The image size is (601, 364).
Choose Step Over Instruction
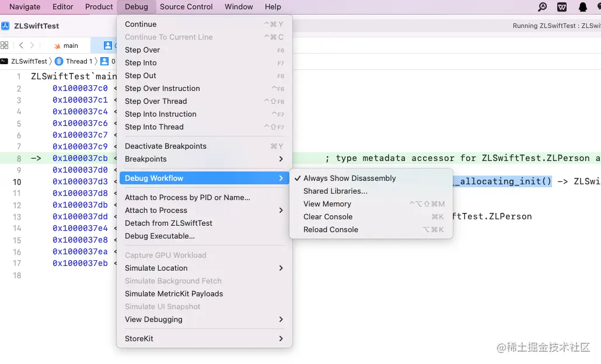[204, 89]
